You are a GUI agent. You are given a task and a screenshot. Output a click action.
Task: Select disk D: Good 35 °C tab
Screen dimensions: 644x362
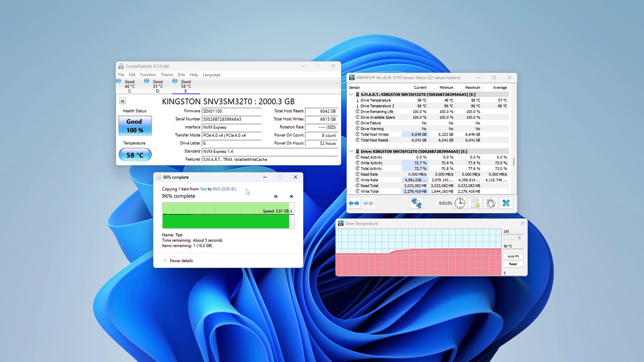coord(158,86)
